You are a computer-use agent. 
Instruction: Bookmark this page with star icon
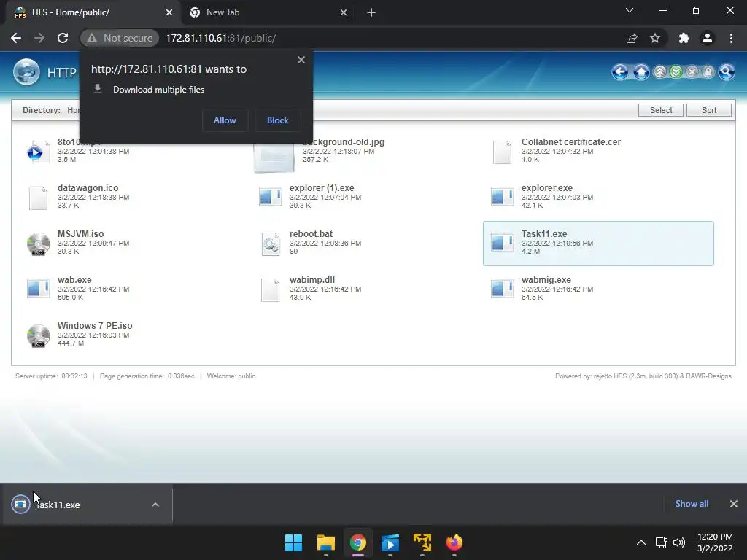click(655, 38)
